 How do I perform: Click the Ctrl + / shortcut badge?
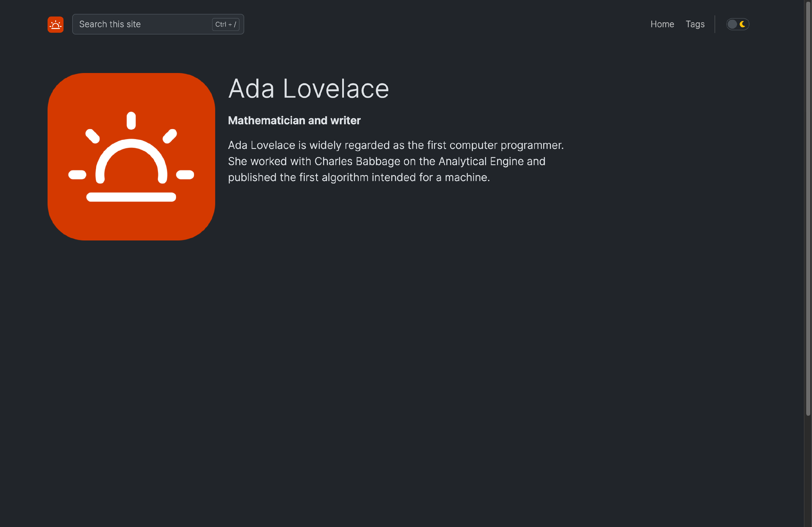point(226,25)
